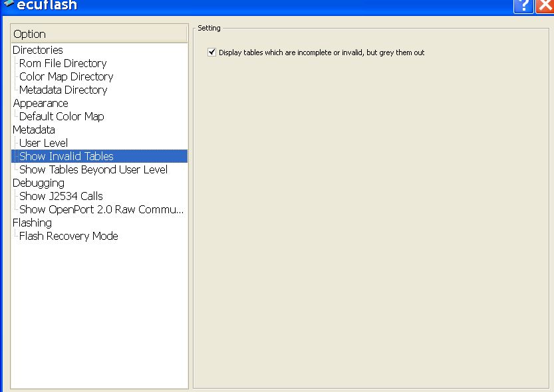
Task: Select the Flashing category
Action: [x=32, y=223]
